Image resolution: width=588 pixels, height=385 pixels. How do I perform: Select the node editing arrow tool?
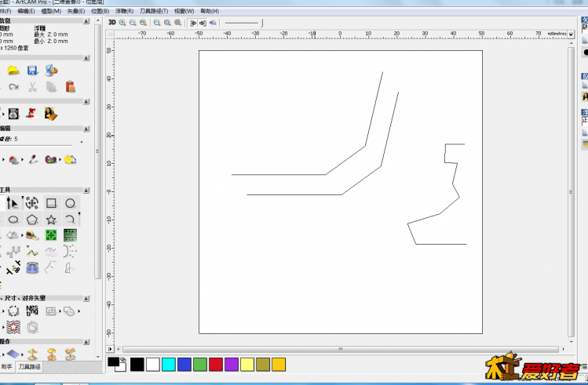13,203
